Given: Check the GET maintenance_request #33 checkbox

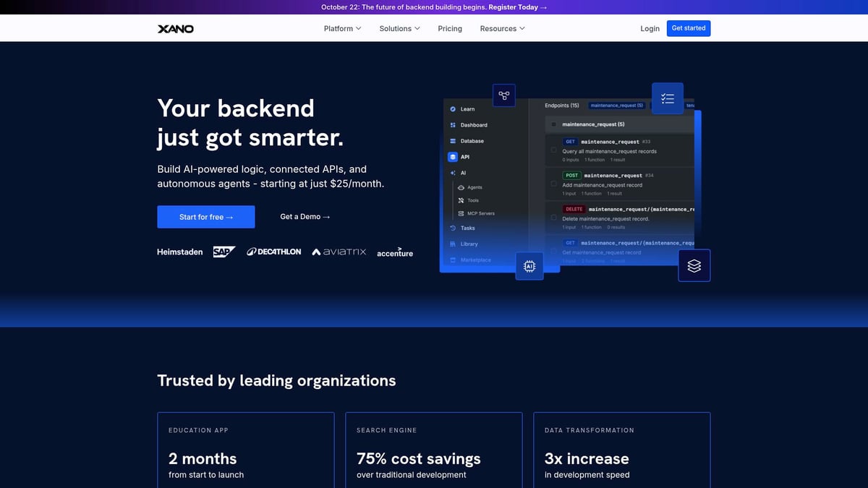Looking at the screenshot, I should (554, 150).
